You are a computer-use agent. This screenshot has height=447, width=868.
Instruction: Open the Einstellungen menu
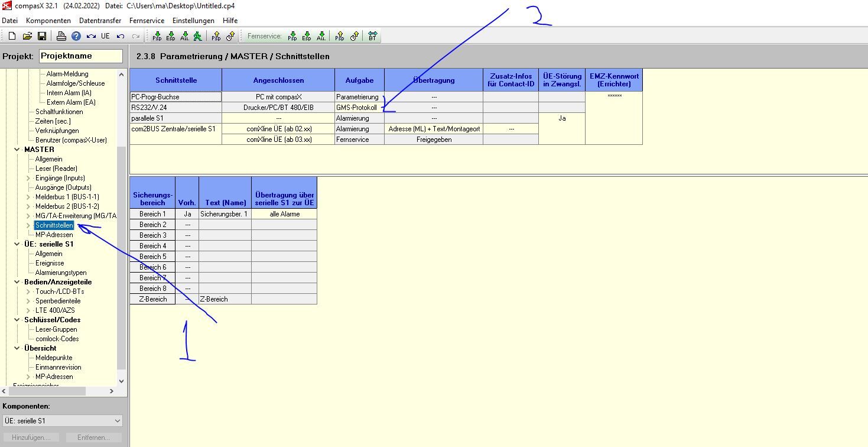coord(194,21)
